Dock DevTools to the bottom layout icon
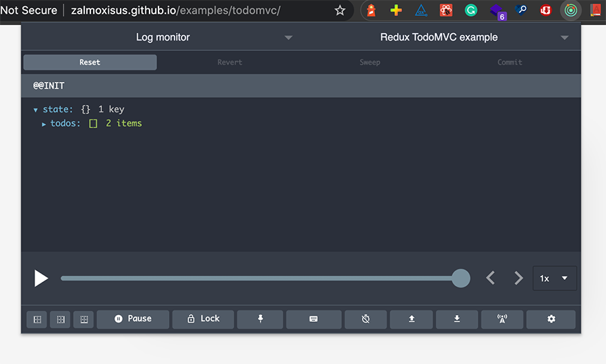This screenshot has height=364, width=606. point(84,319)
